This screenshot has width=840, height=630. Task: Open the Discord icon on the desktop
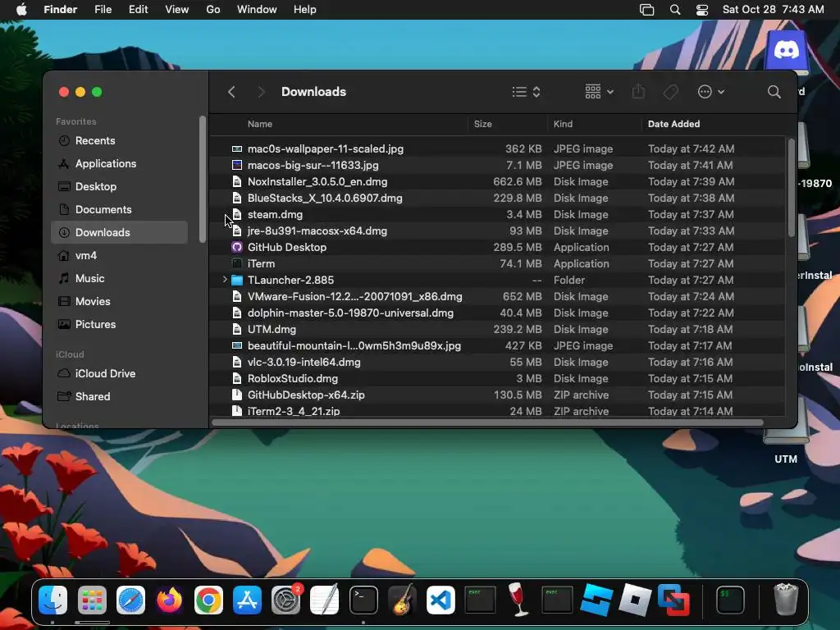tap(787, 50)
